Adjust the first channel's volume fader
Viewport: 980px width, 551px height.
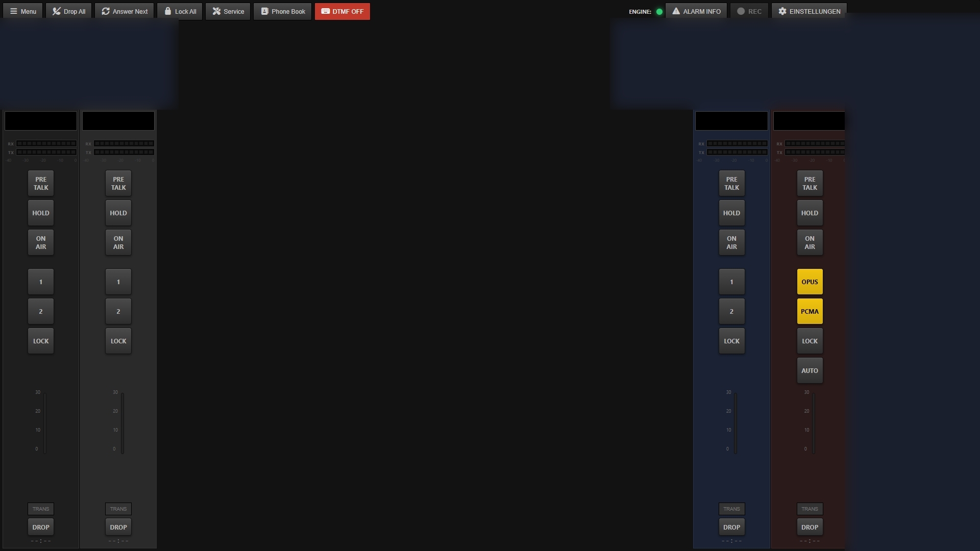(45, 423)
